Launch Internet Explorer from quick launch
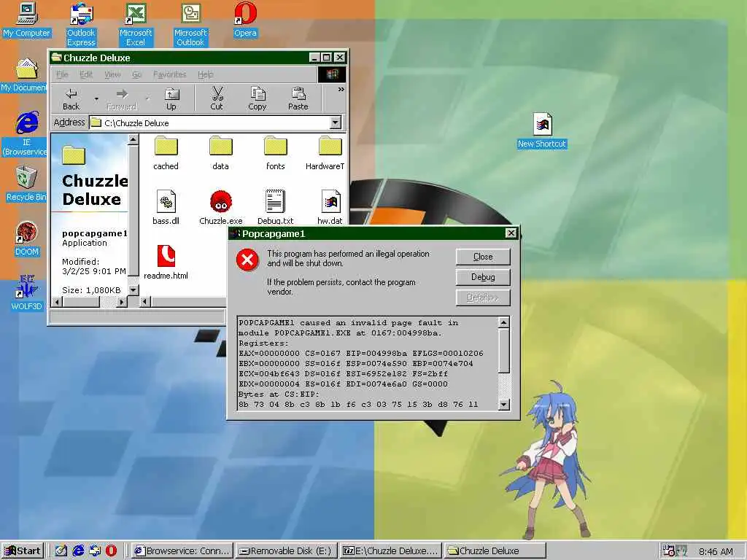The image size is (747, 560). click(78, 551)
